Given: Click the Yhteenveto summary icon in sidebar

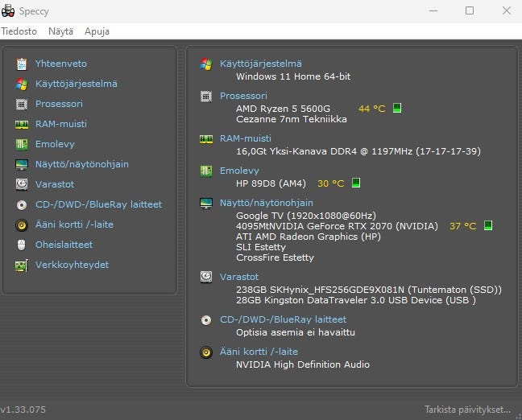Looking at the screenshot, I should 21,64.
